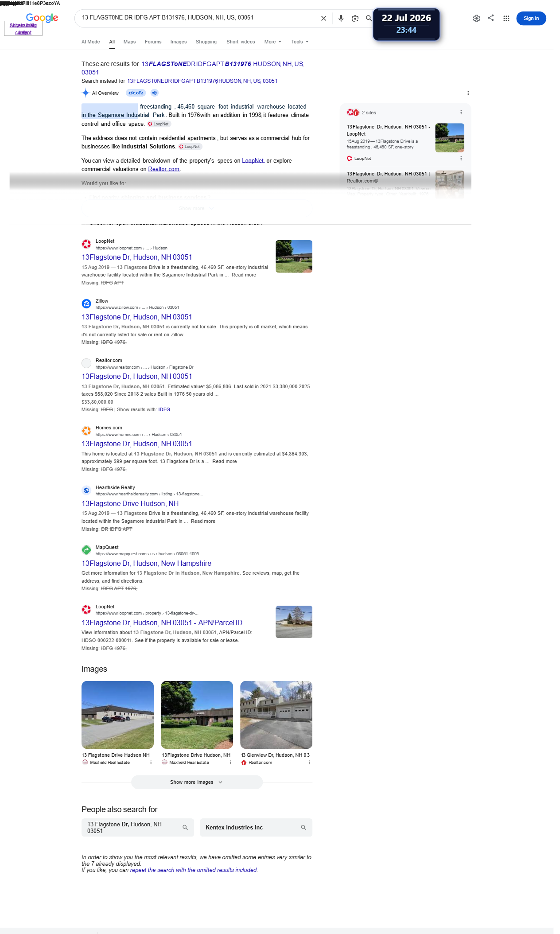This screenshot has width=560, height=934.
Task: Open the MapQuest result title
Action: pyautogui.click(x=146, y=563)
